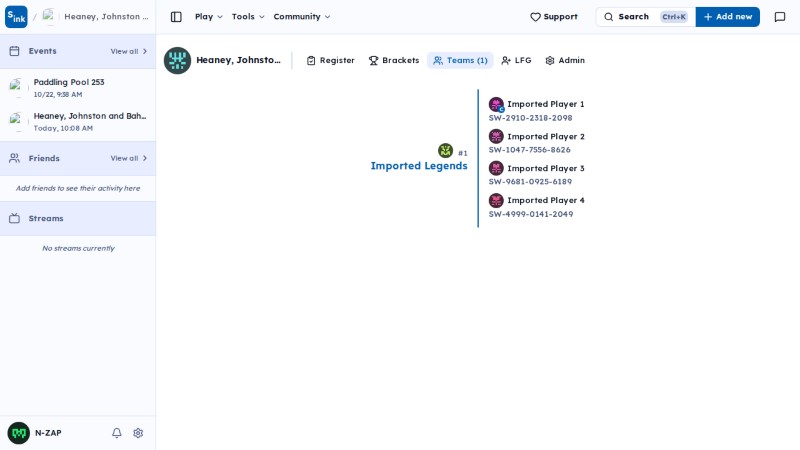Click Imported Player 2 avatar
Image resolution: width=800 pixels, height=450 pixels.
(x=496, y=136)
